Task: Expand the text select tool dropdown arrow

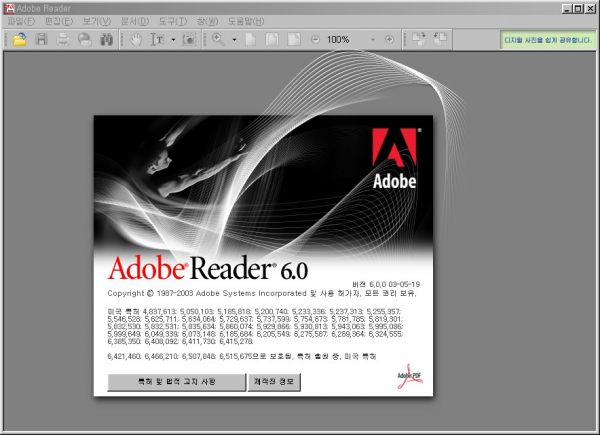Action: pyautogui.click(x=173, y=39)
